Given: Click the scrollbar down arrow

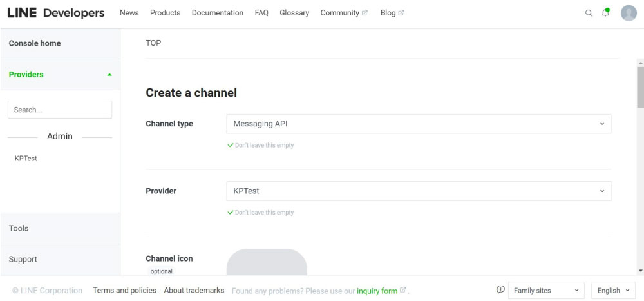Looking at the screenshot, I should pos(640,271).
